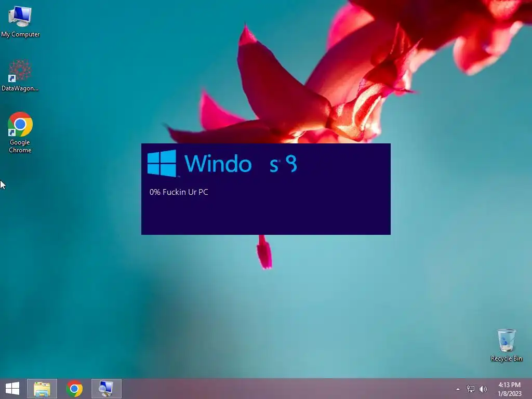Select the DataWagon shortcut on desktop
Viewport: 532px width, 399px height.
[x=20, y=75]
